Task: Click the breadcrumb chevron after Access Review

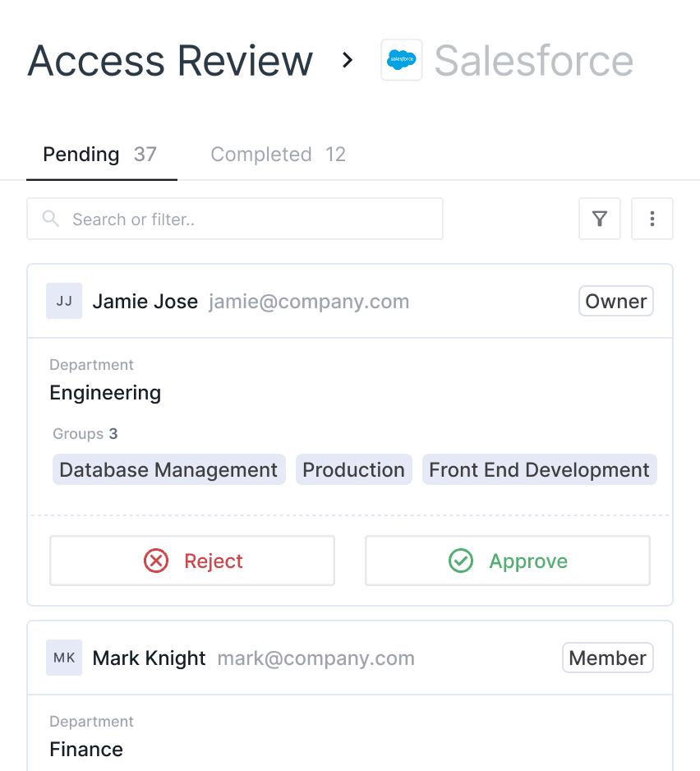Action: click(348, 60)
